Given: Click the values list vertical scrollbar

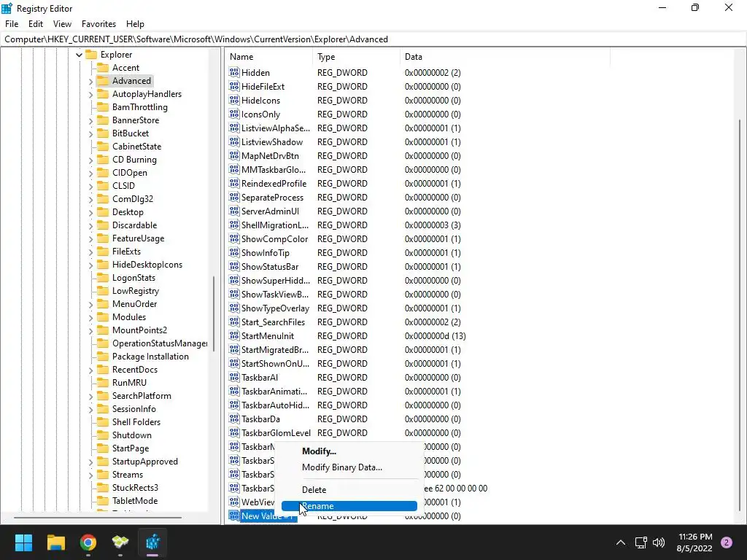Looking at the screenshot, I should (x=740, y=314).
